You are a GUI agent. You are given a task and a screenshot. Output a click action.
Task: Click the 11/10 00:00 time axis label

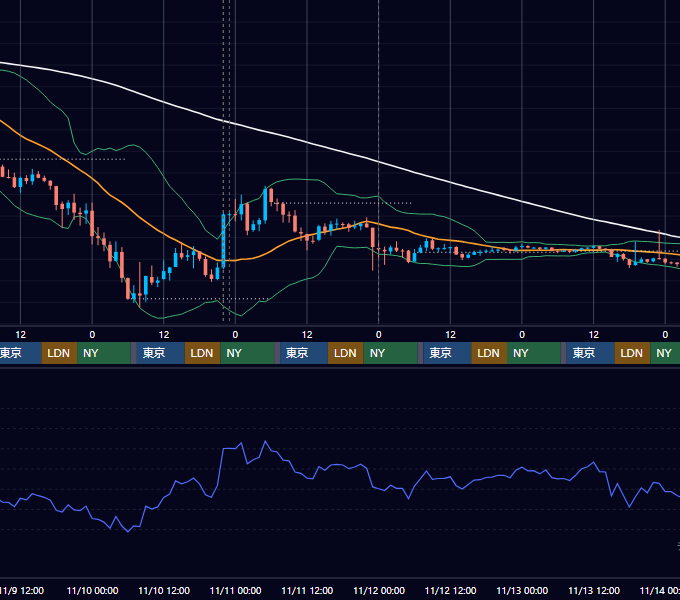click(x=92, y=590)
